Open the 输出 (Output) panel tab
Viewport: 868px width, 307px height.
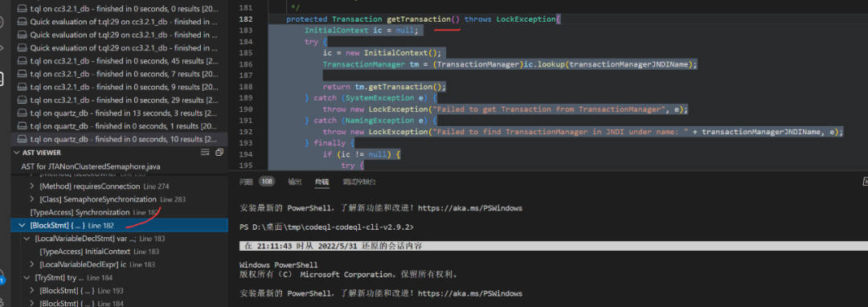(294, 182)
